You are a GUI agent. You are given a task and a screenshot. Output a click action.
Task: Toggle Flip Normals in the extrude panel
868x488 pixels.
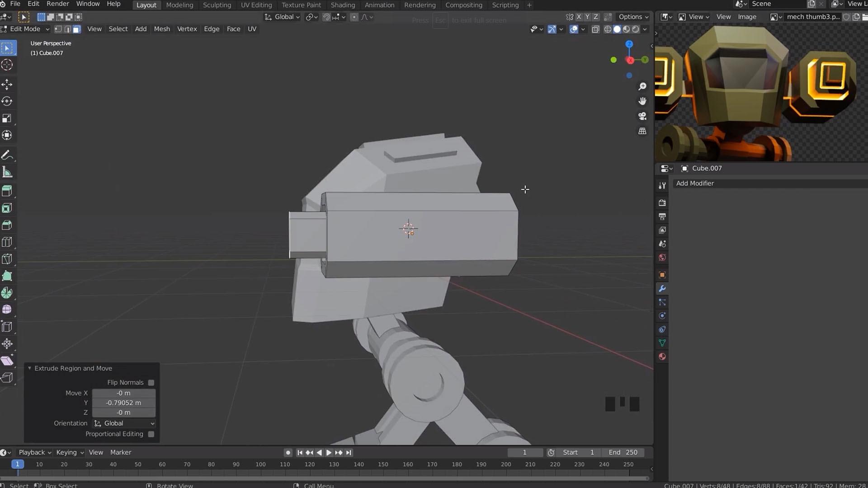click(x=151, y=382)
